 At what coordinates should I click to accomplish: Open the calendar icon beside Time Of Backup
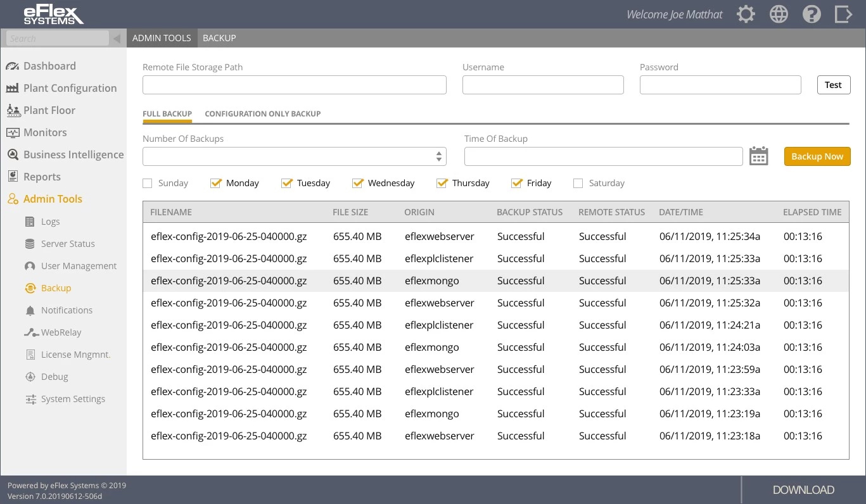(x=758, y=156)
